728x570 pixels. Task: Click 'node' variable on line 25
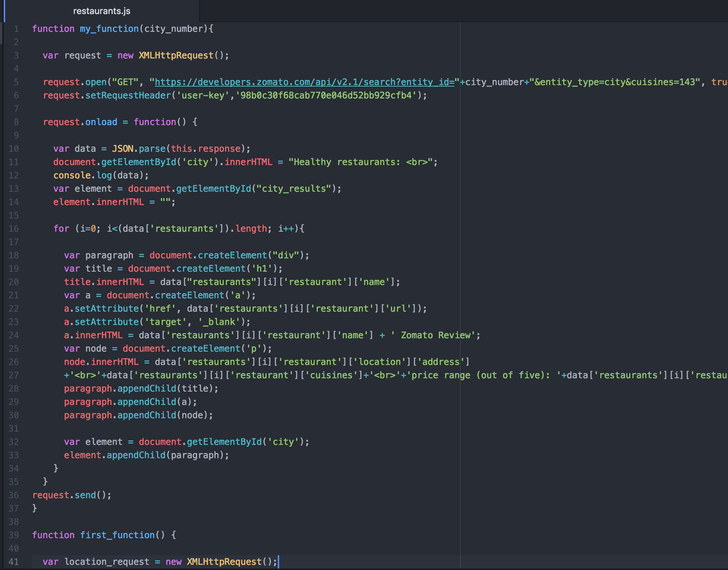pos(96,348)
